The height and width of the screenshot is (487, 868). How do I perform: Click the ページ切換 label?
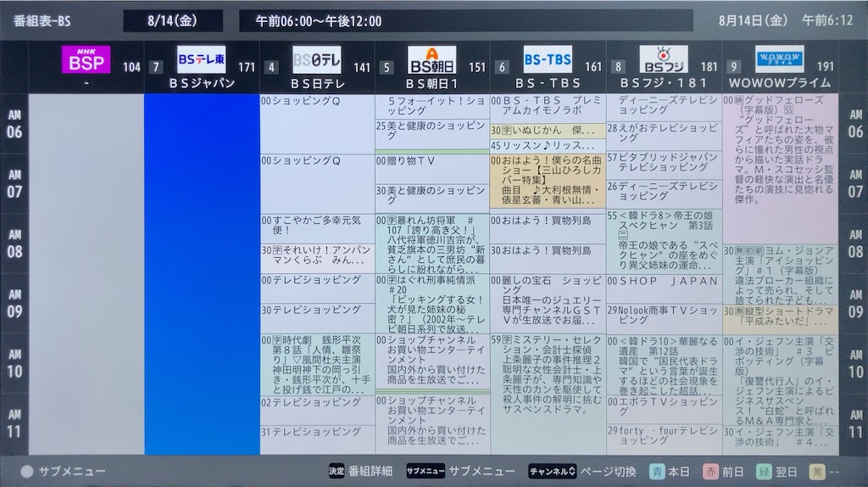[x=608, y=472]
